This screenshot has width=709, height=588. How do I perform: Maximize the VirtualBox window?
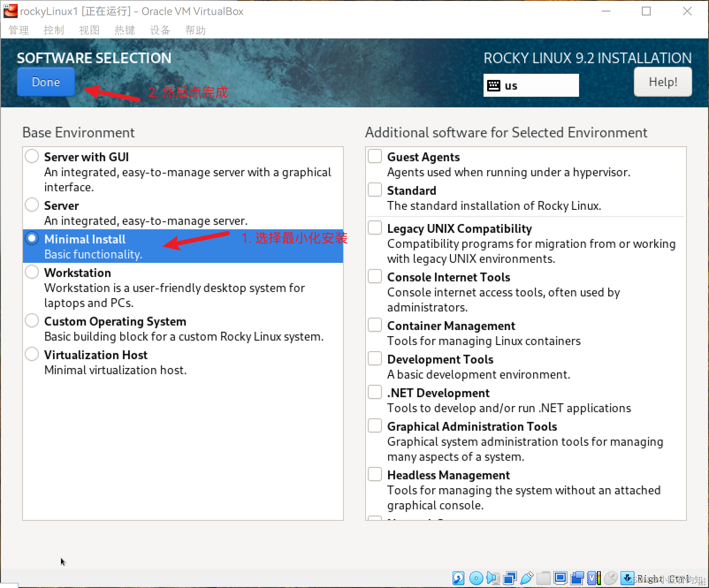coord(646,11)
